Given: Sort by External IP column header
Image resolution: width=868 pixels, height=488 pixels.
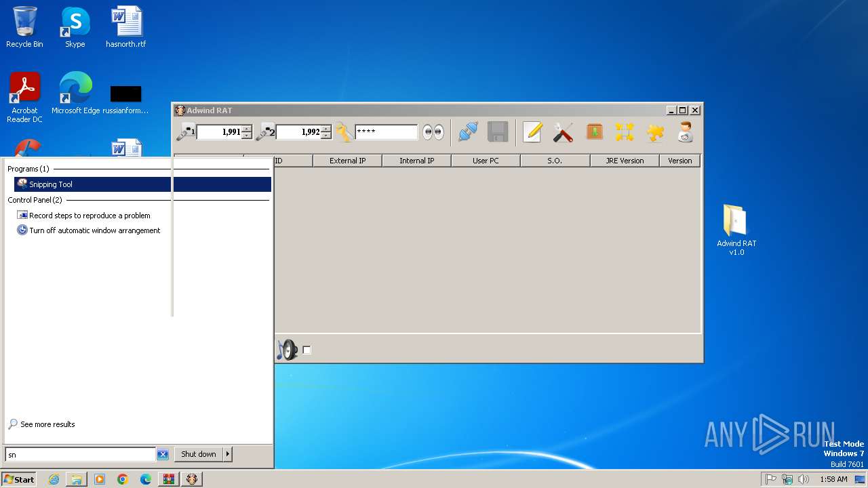Looking at the screenshot, I should tap(347, 161).
